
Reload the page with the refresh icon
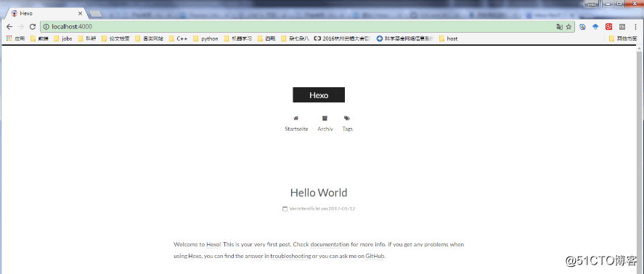coord(33,27)
